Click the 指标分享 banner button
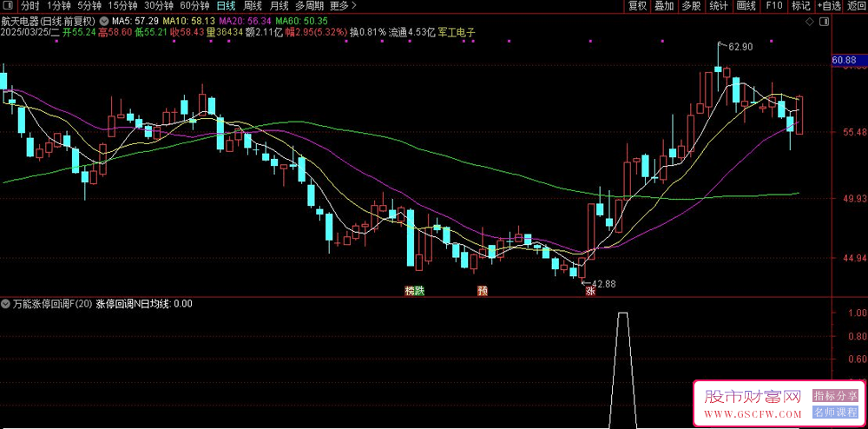The image size is (868, 429). tap(835, 395)
